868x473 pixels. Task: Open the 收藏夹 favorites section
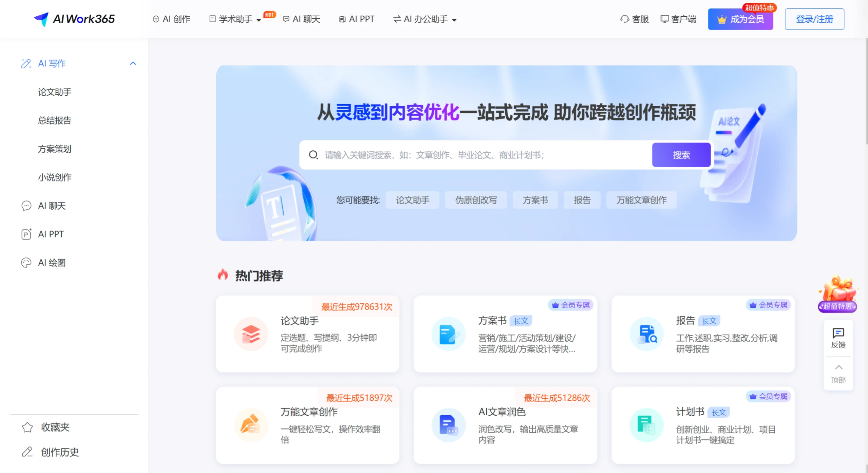point(55,427)
